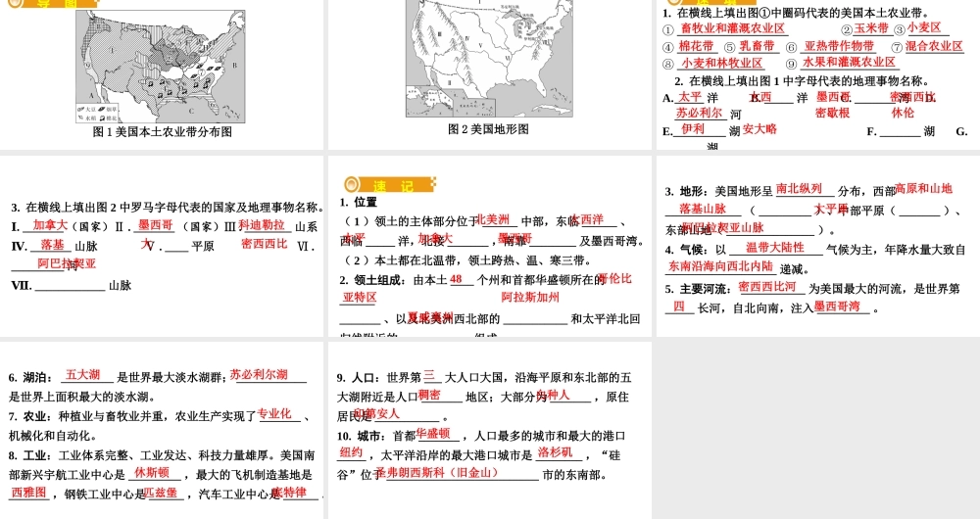Select red answer 高原和山地
This screenshot has width=980, height=519.
click(924, 189)
